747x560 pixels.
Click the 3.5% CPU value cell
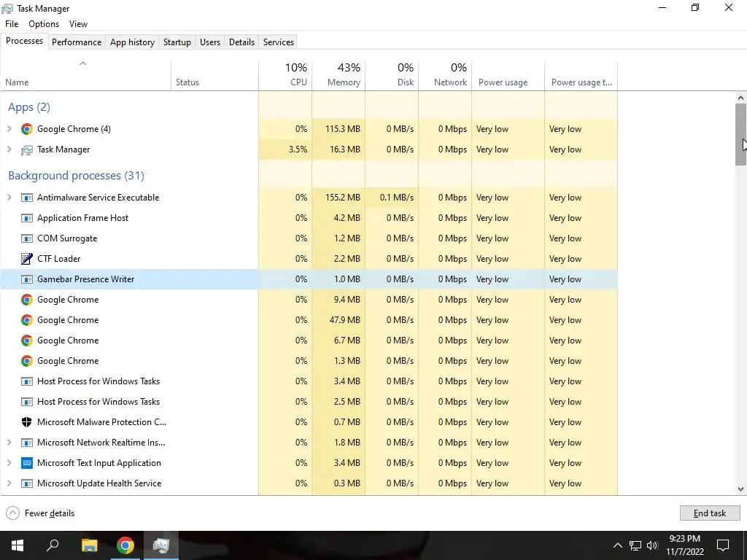tap(285, 149)
